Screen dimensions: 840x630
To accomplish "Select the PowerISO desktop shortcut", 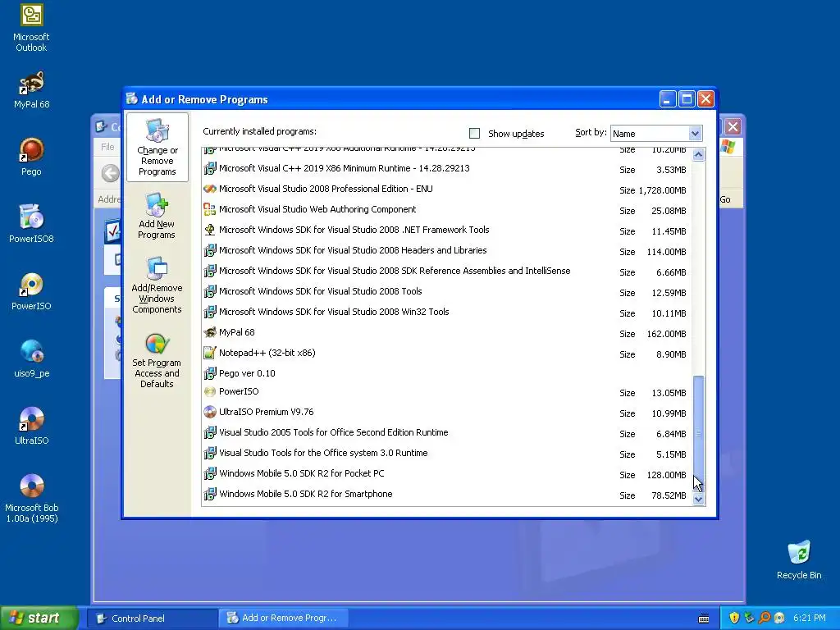I will click(31, 291).
